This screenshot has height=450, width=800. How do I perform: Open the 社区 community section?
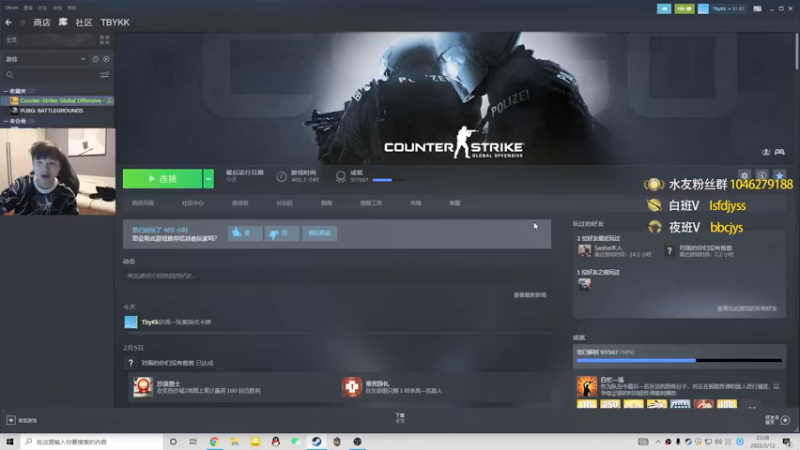(84, 22)
